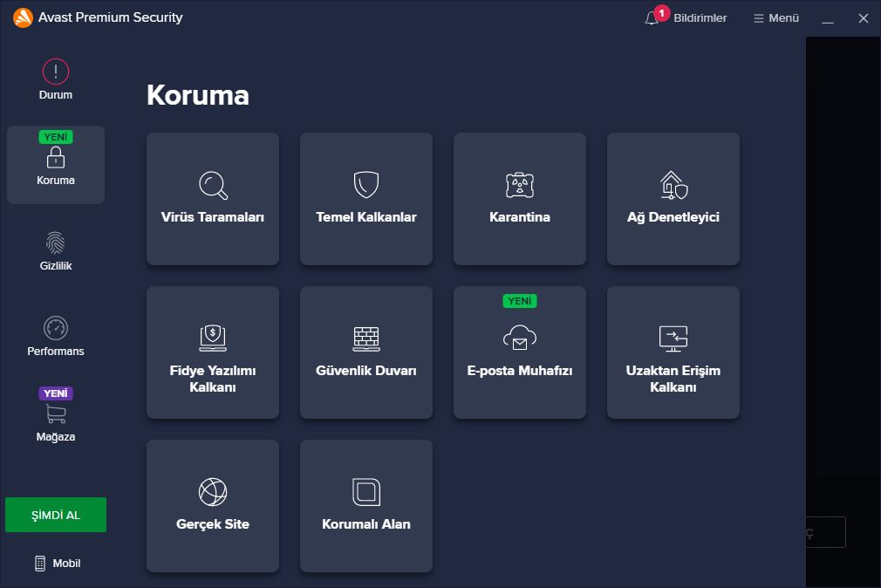This screenshot has width=881, height=588.
Task: Open Temel Kalkanlar shield icon
Action: [366, 184]
